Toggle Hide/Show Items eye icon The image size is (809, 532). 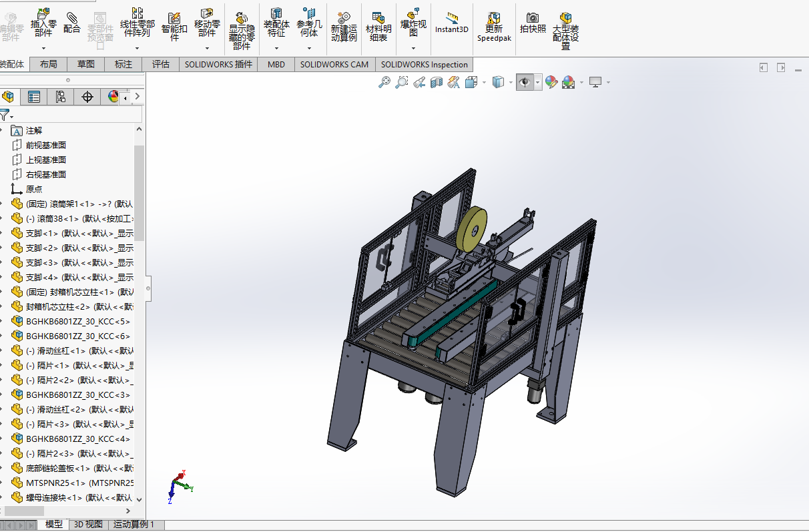[525, 82]
